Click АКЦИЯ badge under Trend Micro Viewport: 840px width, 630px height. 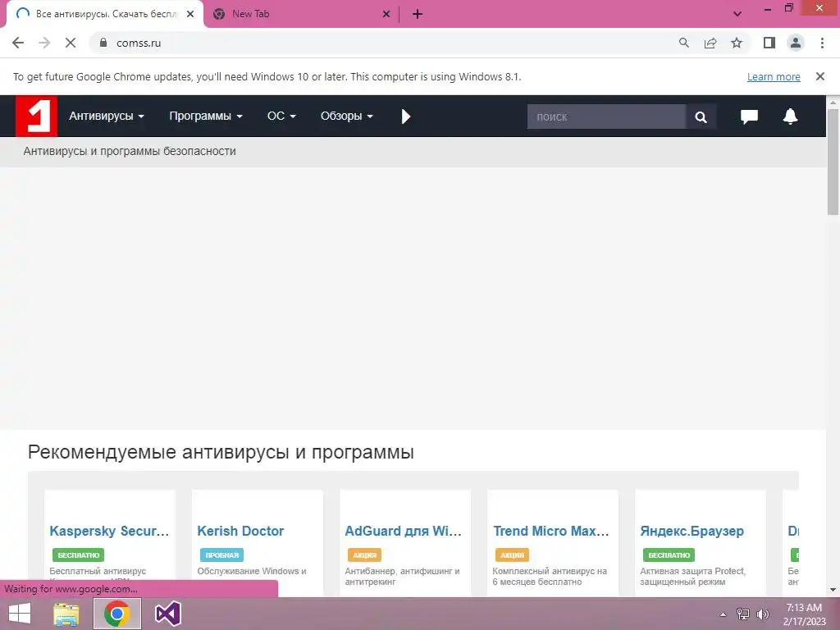coord(512,555)
